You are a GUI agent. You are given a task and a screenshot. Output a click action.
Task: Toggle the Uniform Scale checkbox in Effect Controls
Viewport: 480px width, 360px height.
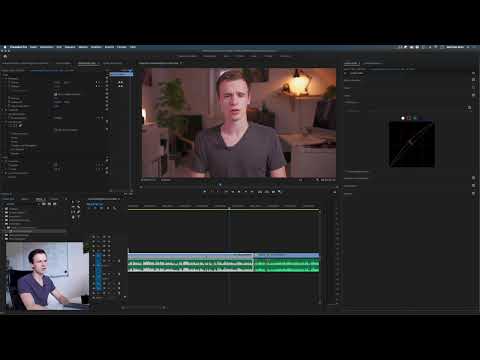(x=55, y=94)
